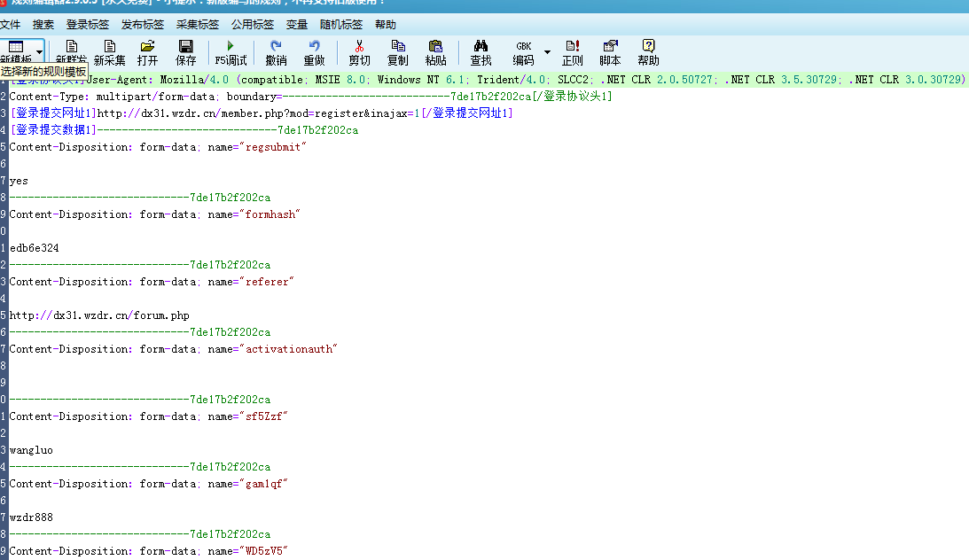
Task: Redo with the 重做 icon
Action: (314, 52)
